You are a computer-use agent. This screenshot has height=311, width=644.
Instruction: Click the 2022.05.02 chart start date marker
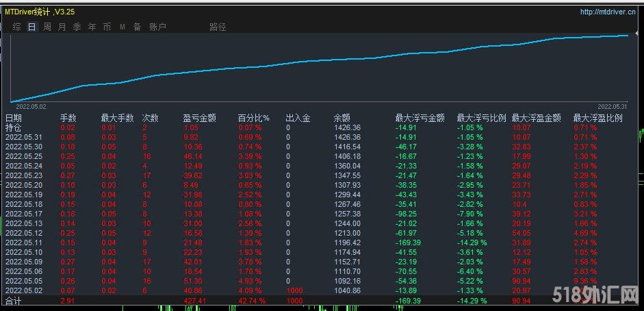[31, 107]
